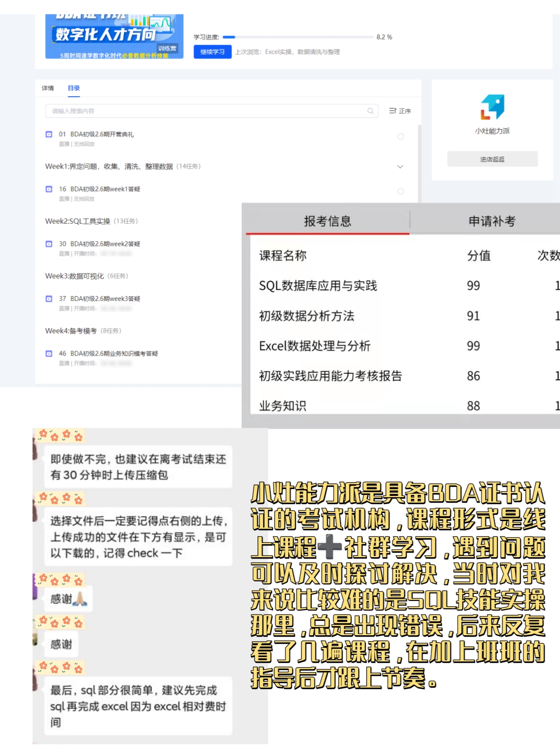
Task: Click live icon beside lesson 16
Action: [49, 189]
